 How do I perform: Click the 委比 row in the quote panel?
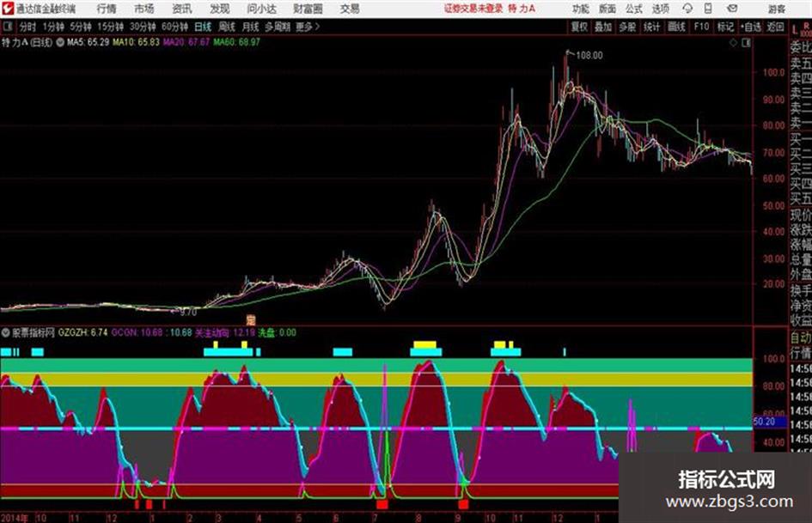tap(801, 48)
